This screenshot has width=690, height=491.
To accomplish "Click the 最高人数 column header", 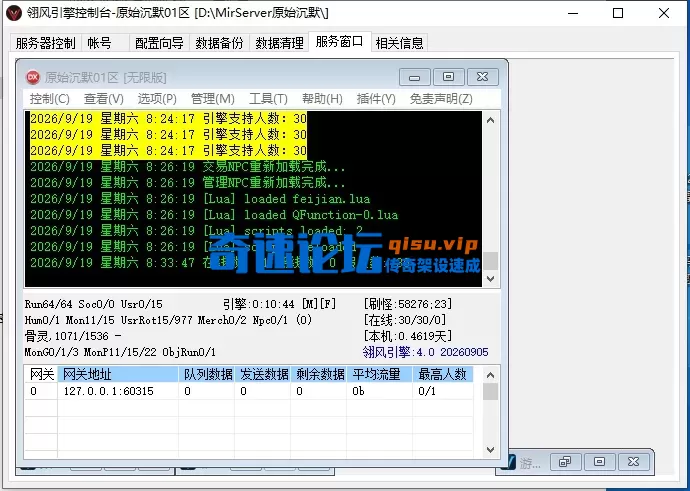I will 443,374.
